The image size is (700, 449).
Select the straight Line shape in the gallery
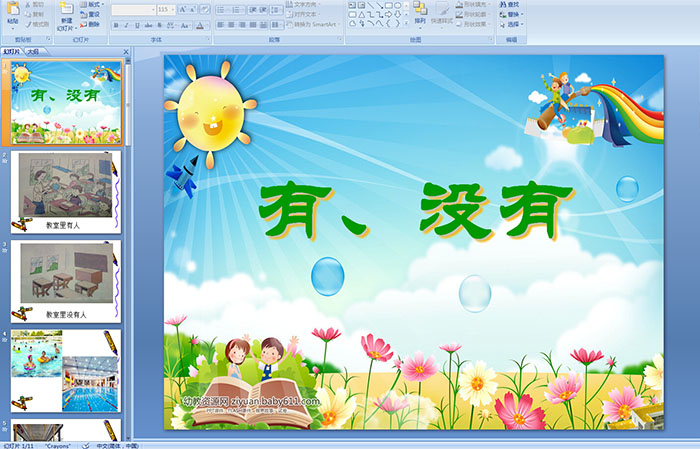pos(371,6)
